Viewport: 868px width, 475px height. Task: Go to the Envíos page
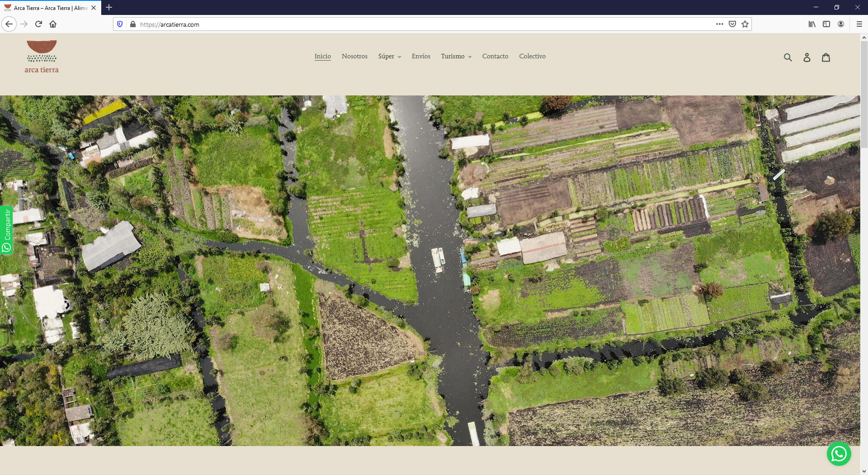(421, 57)
